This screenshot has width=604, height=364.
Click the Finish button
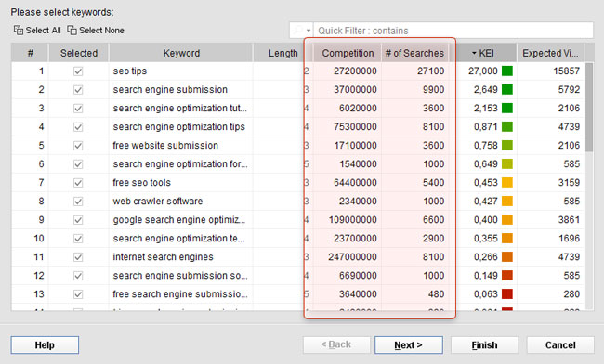pyautogui.click(x=484, y=344)
